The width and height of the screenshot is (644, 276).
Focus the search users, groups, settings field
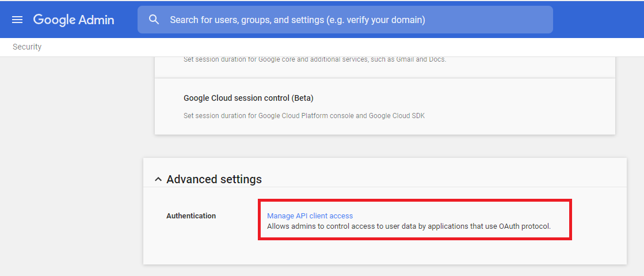point(345,20)
